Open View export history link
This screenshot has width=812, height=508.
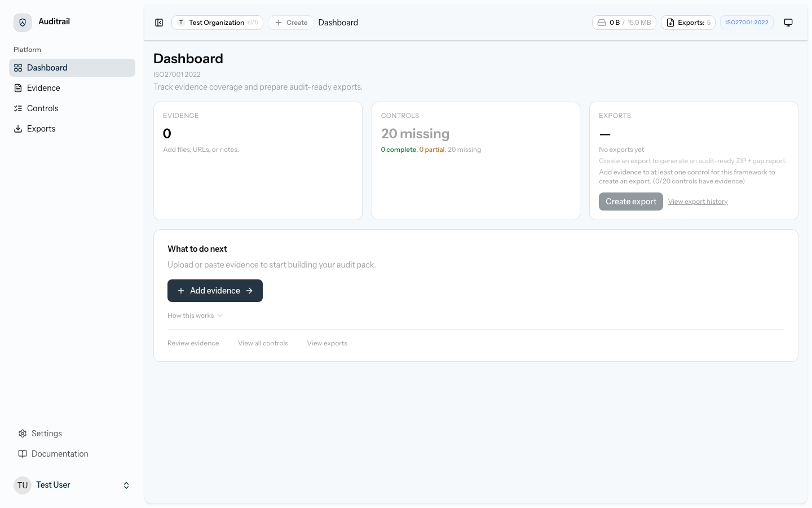click(x=698, y=201)
